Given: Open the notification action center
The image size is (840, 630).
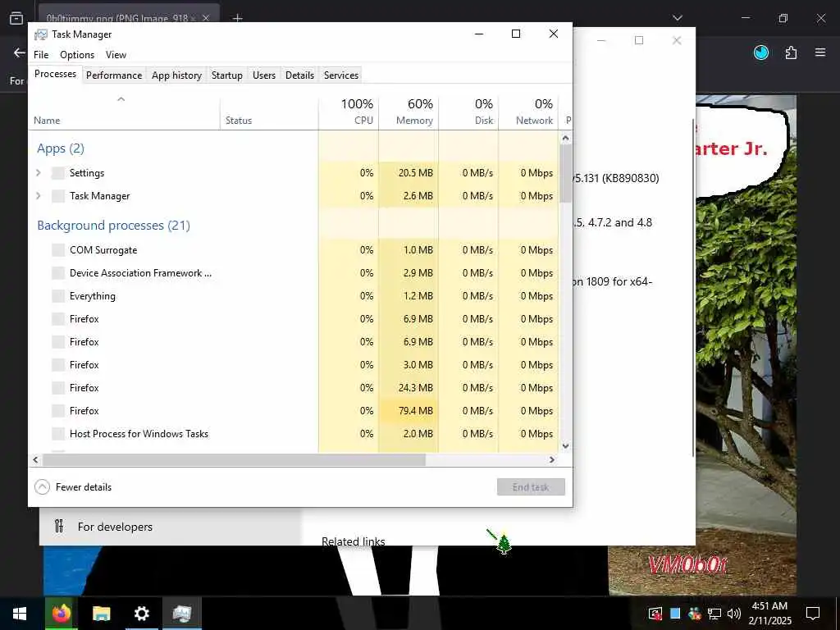Looking at the screenshot, I should 813,614.
